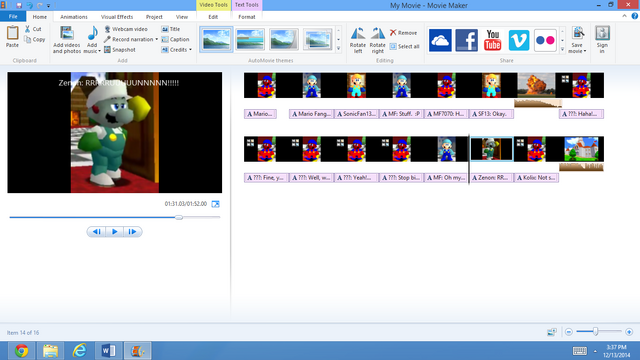
Task: Save project from quick access toolbar
Action: click(19, 5)
